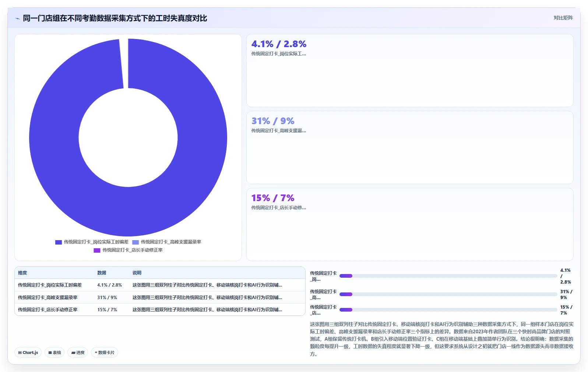
Task: Click the 31% / 9% data card
Action: click(410, 148)
